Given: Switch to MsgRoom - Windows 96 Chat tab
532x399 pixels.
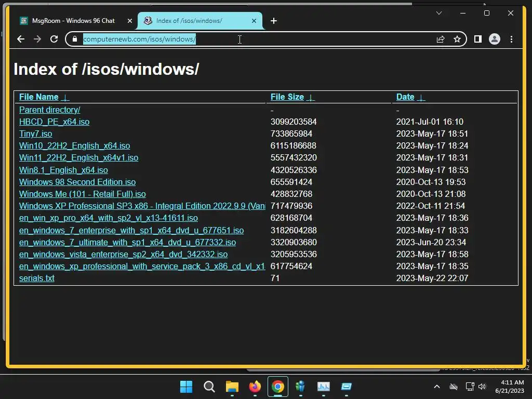Looking at the screenshot, I should click(x=73, y=21).
